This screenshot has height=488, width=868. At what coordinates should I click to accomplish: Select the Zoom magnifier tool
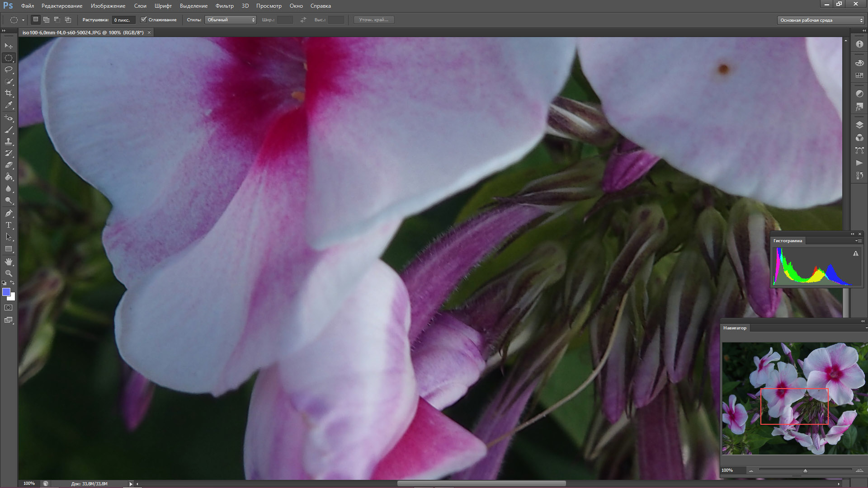[9, 273]
